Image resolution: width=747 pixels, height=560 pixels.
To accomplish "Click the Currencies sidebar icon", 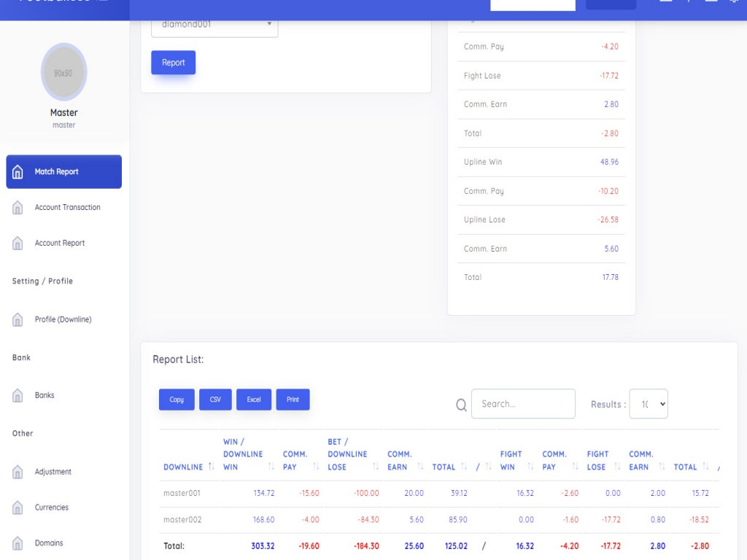I will [x=18, y=507].
